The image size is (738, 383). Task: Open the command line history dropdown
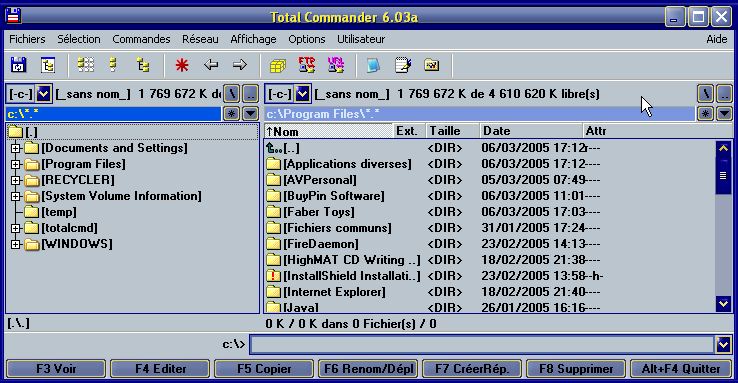click(723, 345)
